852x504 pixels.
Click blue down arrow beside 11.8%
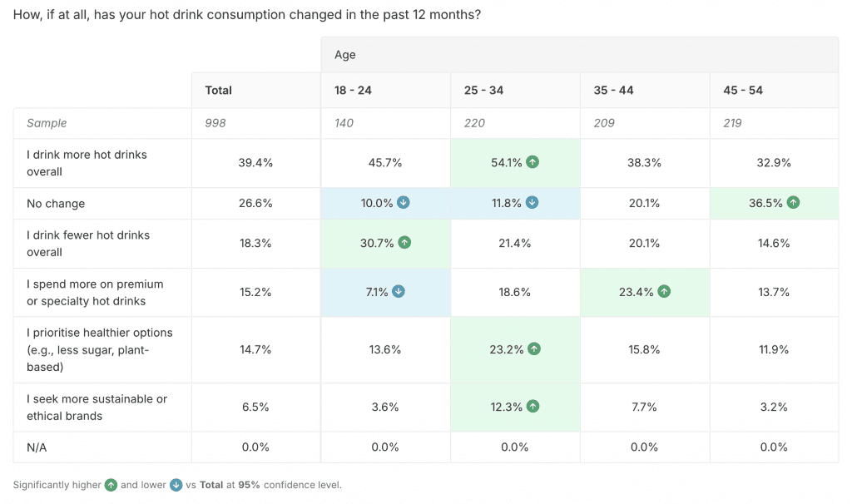click(532, 204)
